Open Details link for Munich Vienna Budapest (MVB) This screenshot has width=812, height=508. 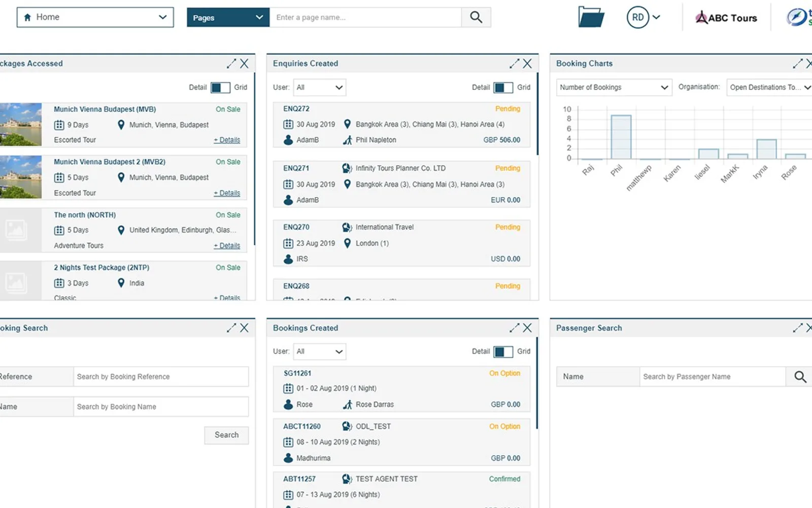pyautogui.click(x=227, y=140)
